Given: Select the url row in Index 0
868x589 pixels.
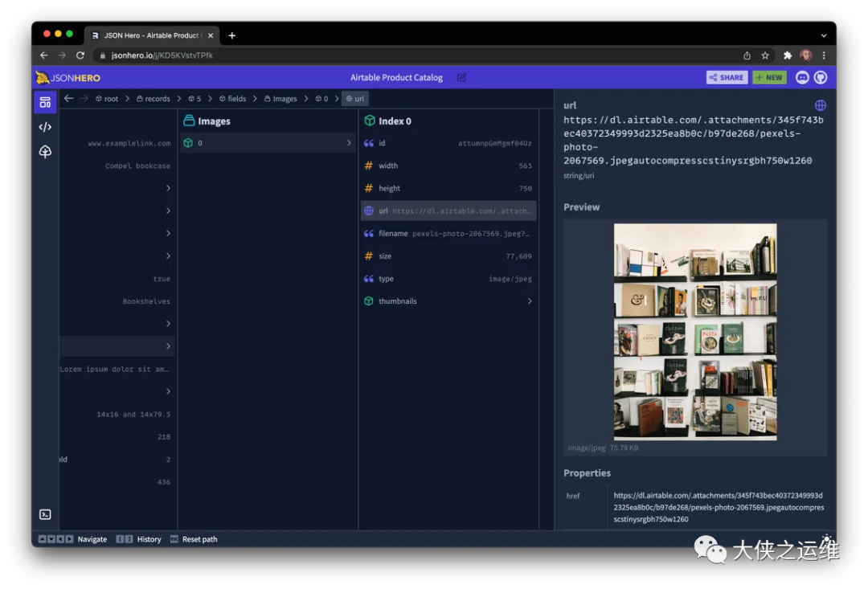Looking at the screenshot, I should tap(448, 211).
